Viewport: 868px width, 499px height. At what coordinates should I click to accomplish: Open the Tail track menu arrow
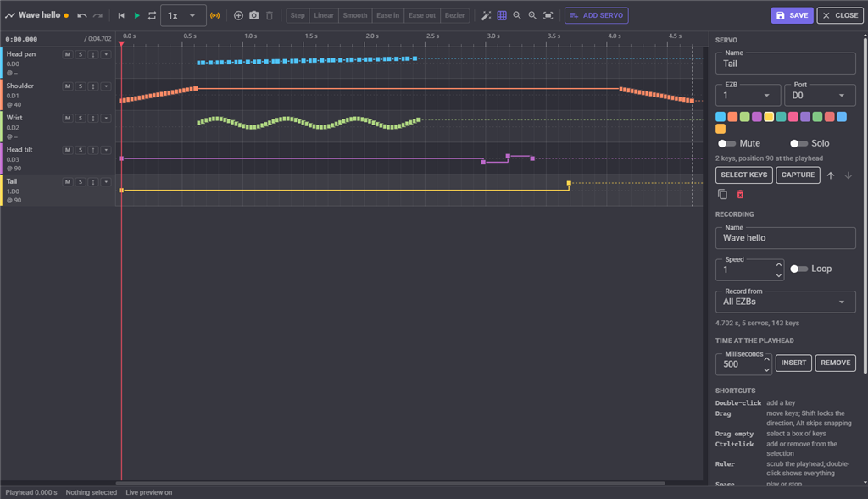coord(106,182)
